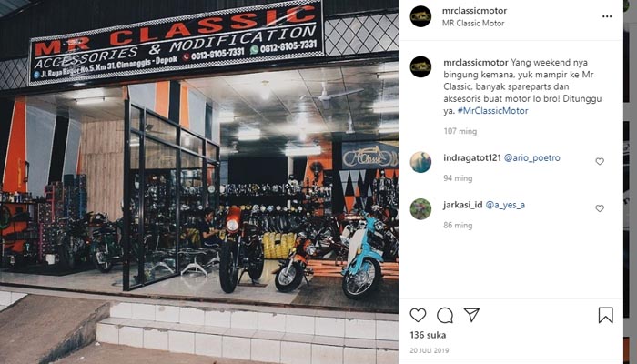
Task: View jarkasi_id's profile avatar
Action: (x=420, y=209)
